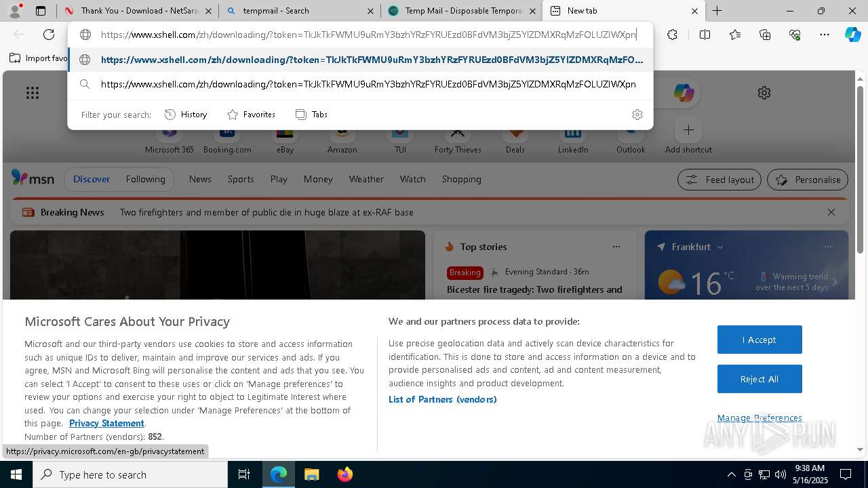Open search filter settings gear
The height and width of the screenshot is (488, 868).
coord(637,115)
